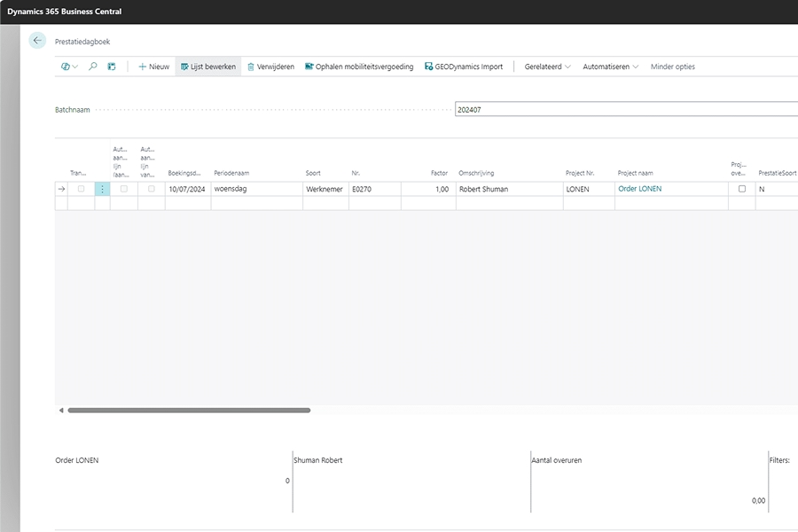Click the horizontal scrollbar below the grid
Screen dimensions: 798x532
click(x=189, y=411)
